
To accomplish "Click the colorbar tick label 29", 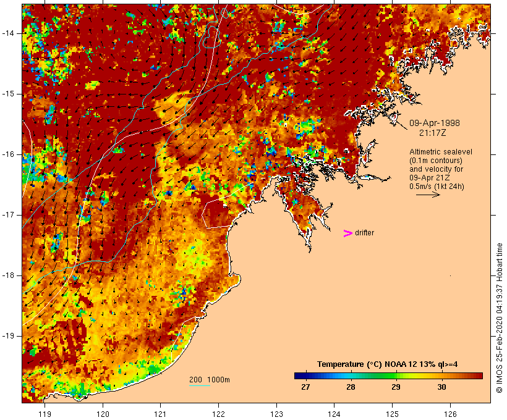I will [396, 387].
